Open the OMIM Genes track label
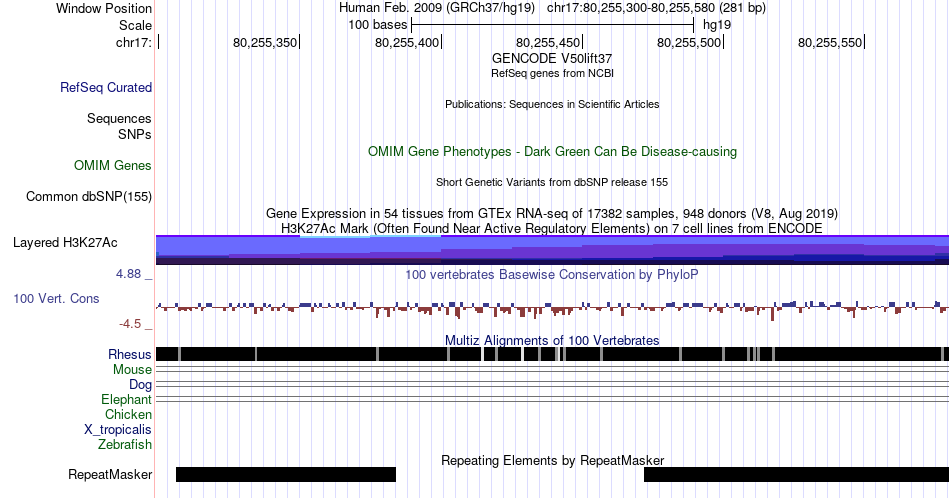Image resolution: width=950 pixels, height=498 pixels. [x=112, y=165]
